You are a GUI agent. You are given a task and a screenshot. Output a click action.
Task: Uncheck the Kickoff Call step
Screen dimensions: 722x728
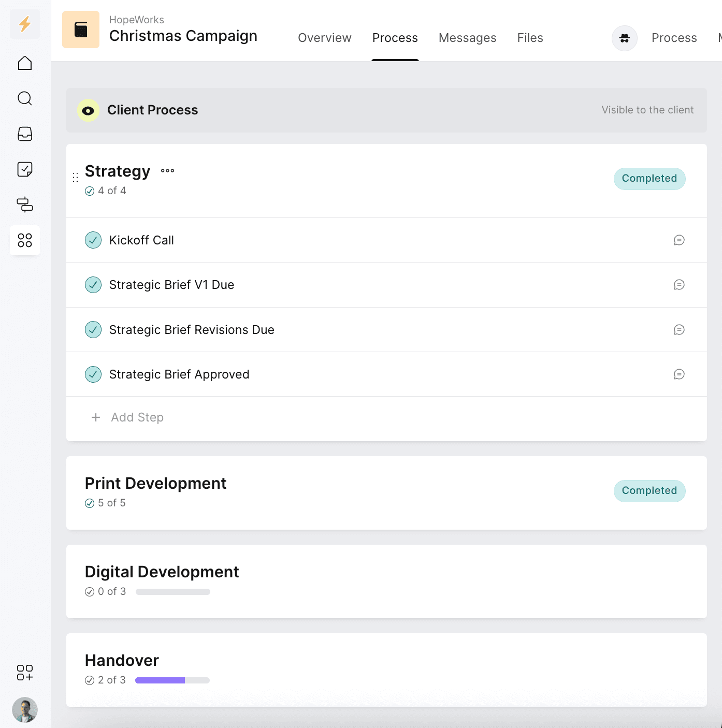93,240
